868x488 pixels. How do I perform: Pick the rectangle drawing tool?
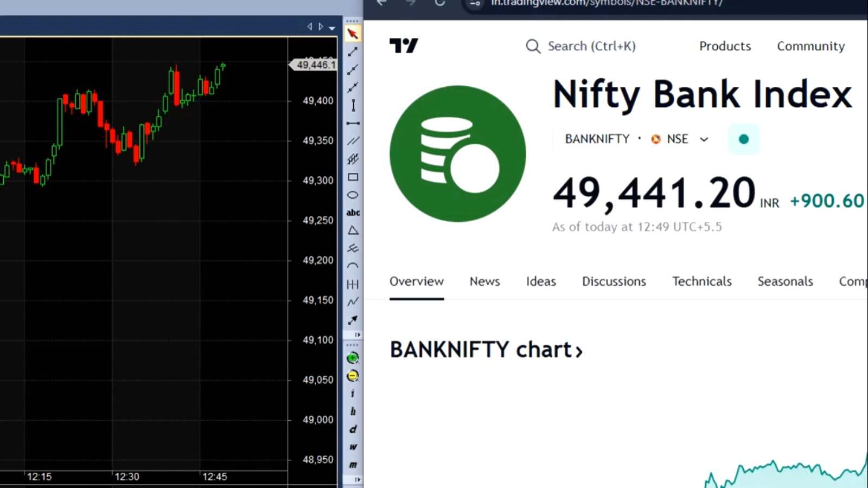(x=353, y=177)
